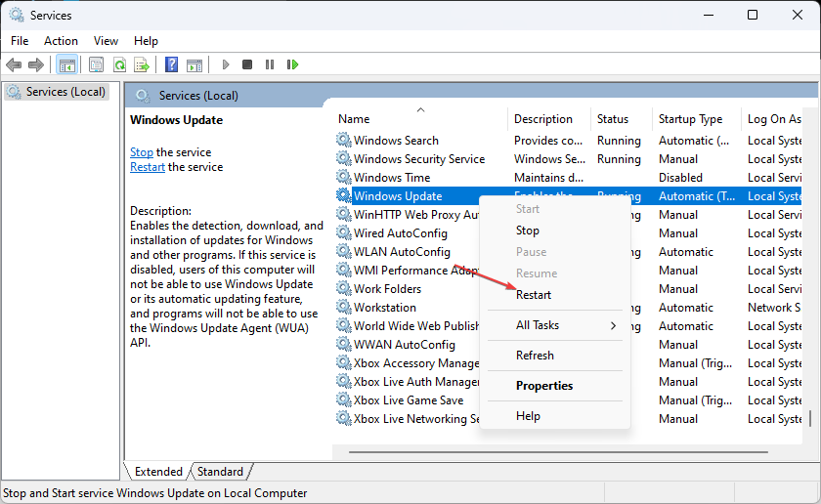Open the Action menu
The width and height of the screenshot is (821, 504).
[x=61, y=41]
